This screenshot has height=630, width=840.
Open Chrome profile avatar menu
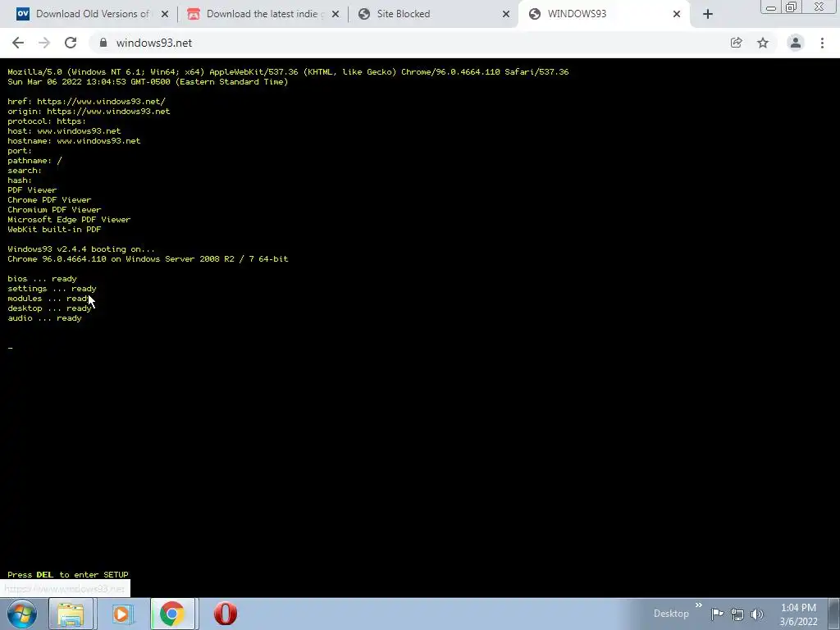click(x=796, y=43)
